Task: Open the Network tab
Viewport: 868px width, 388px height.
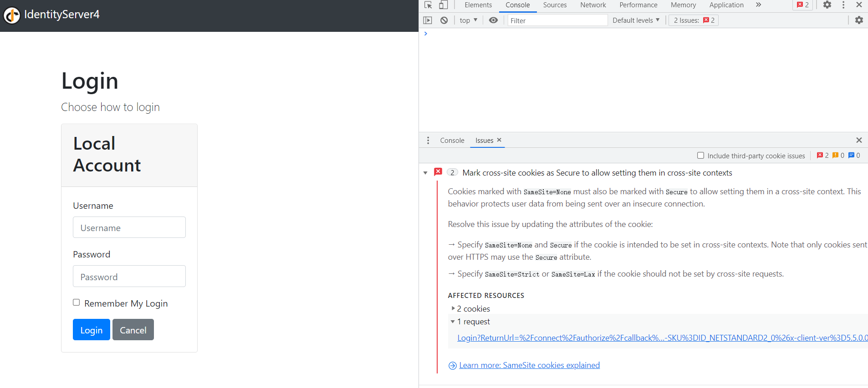Action: [593, 5]
